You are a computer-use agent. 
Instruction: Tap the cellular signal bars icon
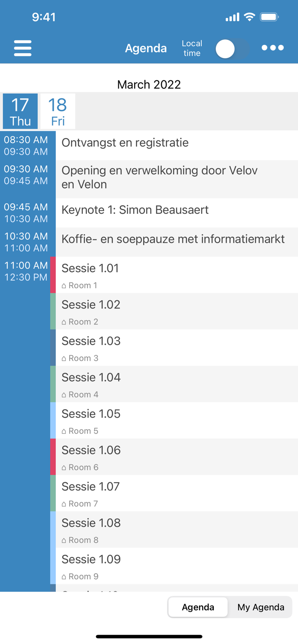pos(232,16)
